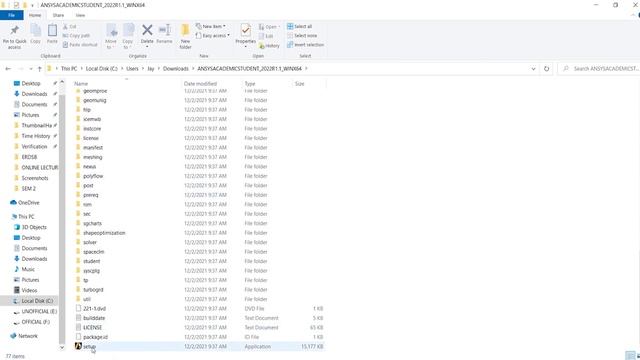Click the Pin to Quick access icon
Screen dimensions: 640x360
pyautogui.click(x=15, y=31)
